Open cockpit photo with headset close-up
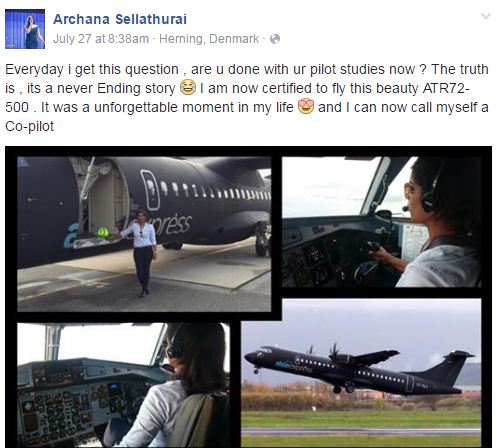The height and width of the screenshot is (448, 497). 381,222
